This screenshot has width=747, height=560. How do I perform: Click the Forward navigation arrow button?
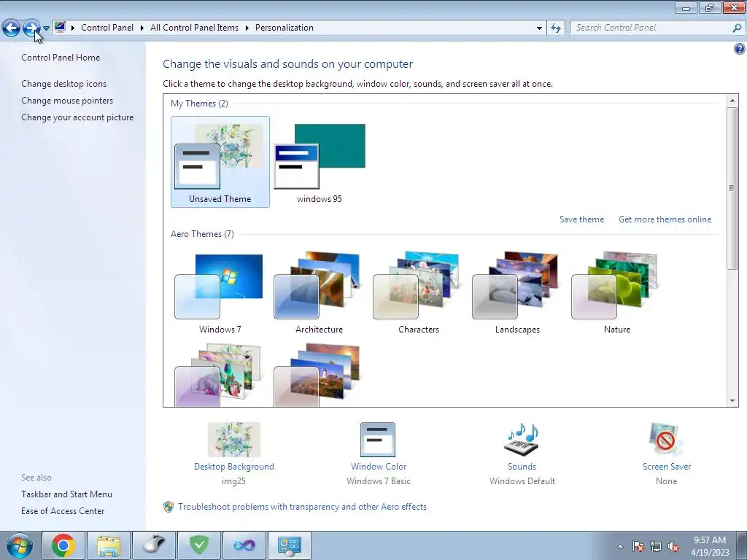(31, 28)
